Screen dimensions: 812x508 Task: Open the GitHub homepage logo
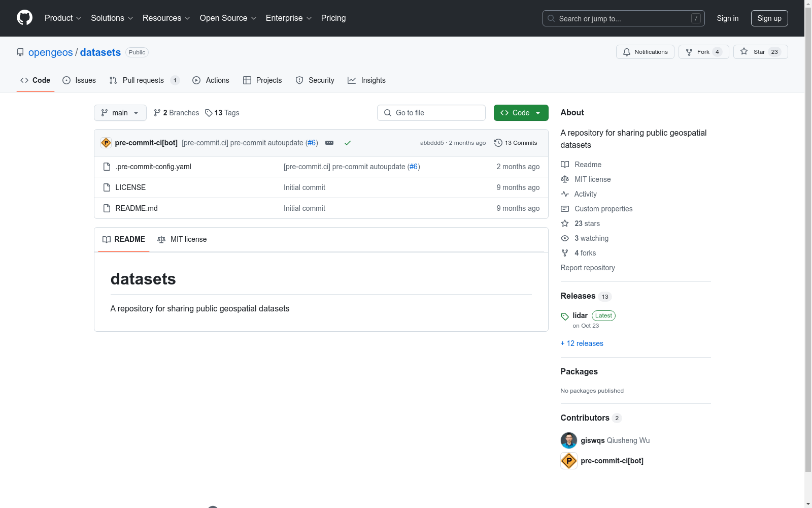tap(24, 18)
